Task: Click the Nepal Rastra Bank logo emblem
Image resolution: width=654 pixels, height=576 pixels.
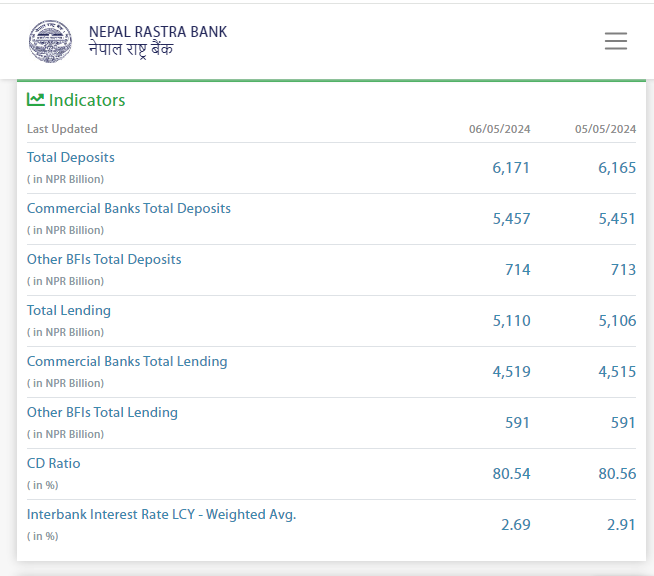Action: 51,41
